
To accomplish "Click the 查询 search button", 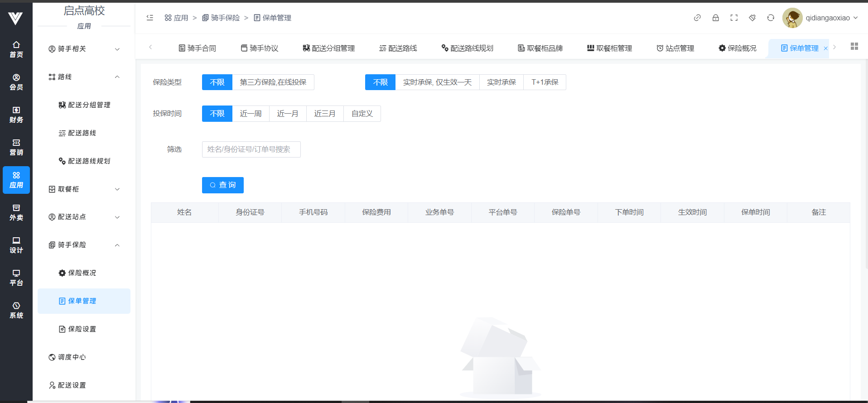I will [222, 185].
